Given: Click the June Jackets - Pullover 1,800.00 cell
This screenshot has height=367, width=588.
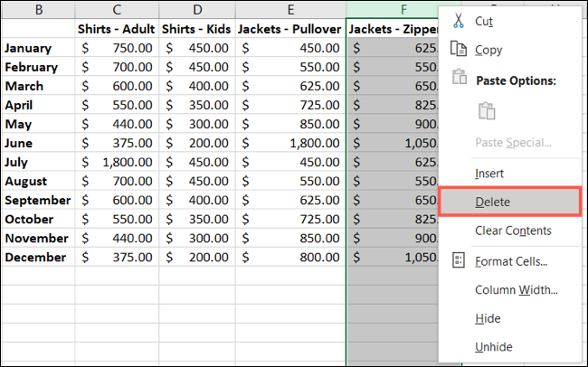Looking at the screenshot, I should click(x=289, y=143).
